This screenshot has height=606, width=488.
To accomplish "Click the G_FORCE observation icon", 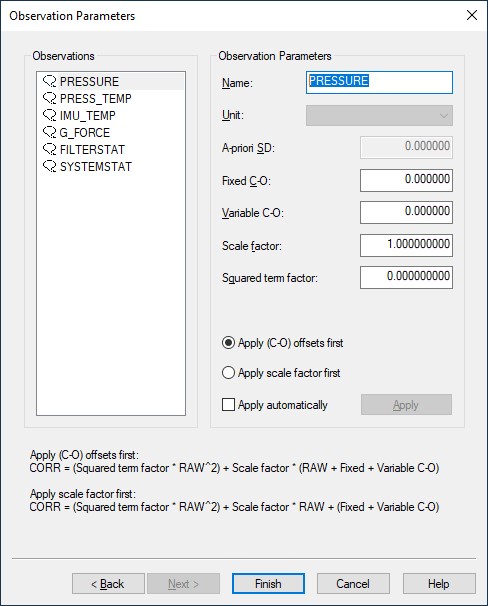I will tap(49, 132).
